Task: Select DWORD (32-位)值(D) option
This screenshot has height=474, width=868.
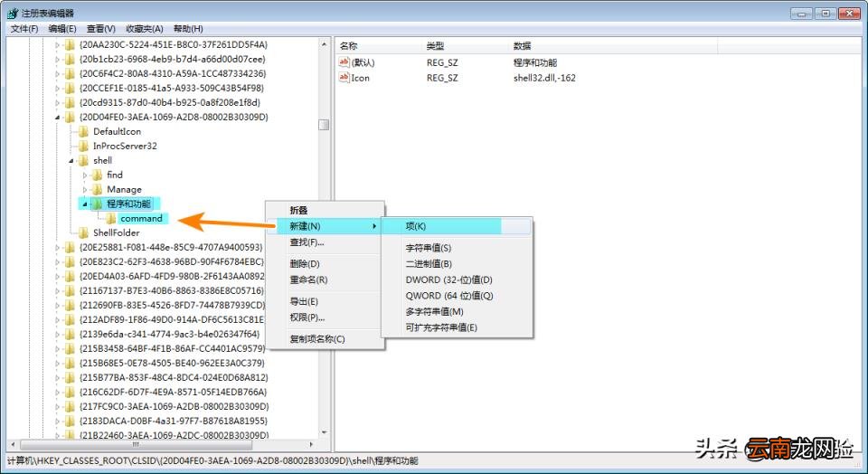Action: pyautogui.click(x=457, y=280)
